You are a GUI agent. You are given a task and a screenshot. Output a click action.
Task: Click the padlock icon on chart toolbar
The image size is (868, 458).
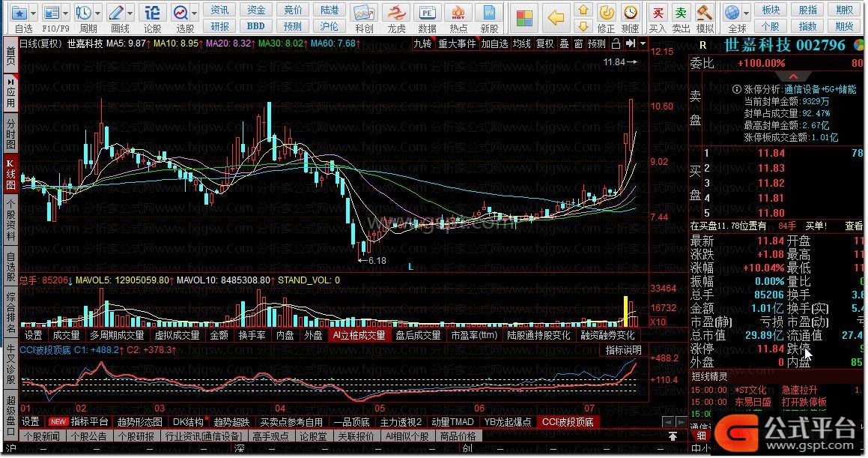(616, 43)
